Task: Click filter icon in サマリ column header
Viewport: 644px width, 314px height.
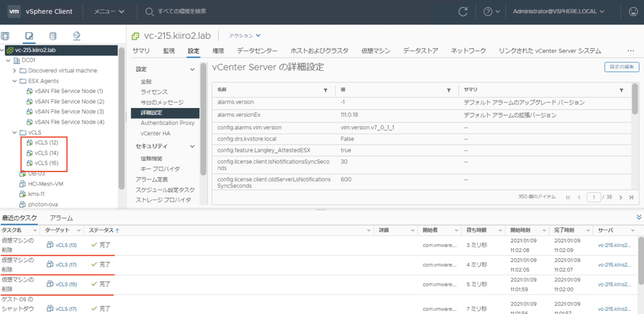Action: click(621, 90)
